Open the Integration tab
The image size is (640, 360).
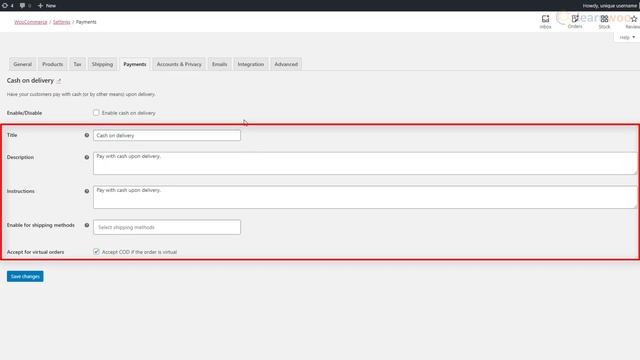(251, 64)
